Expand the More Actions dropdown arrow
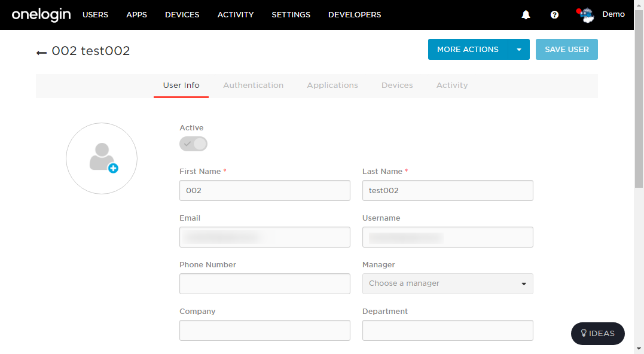 click(519, 49)
